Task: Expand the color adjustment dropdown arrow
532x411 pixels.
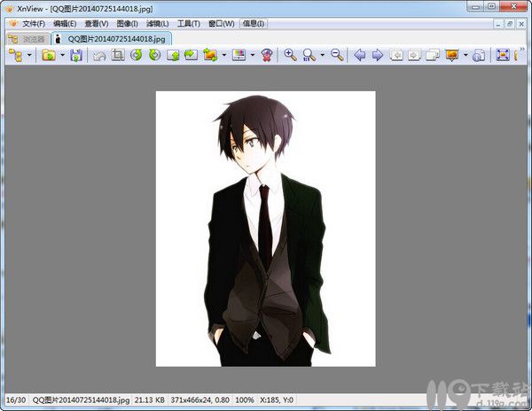Action: click(253, 55)
